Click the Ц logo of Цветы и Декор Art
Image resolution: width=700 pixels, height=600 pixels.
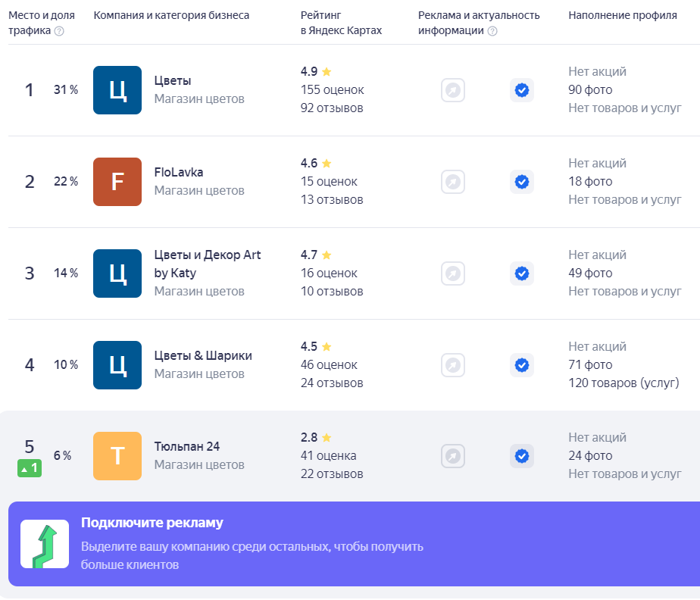117,273
